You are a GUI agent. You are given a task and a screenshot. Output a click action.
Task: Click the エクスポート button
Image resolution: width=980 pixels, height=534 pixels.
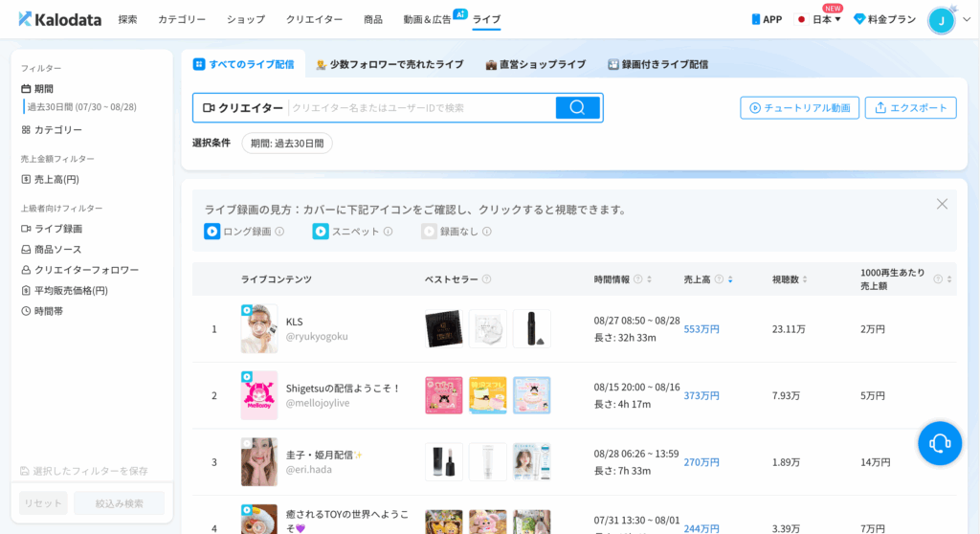point(911,107)
